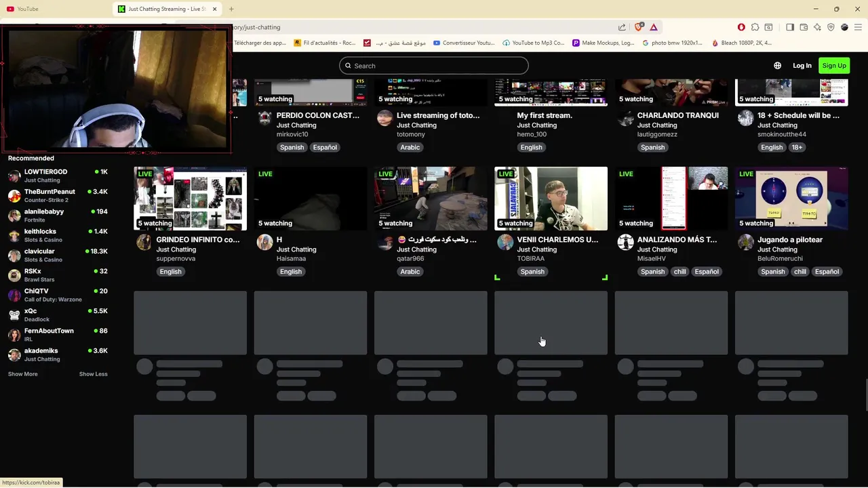The height and width of the screenshot is (488, 868).
Task: Open LOWTIERGOD in Recommended sidebar
Action: pos(58,176)
